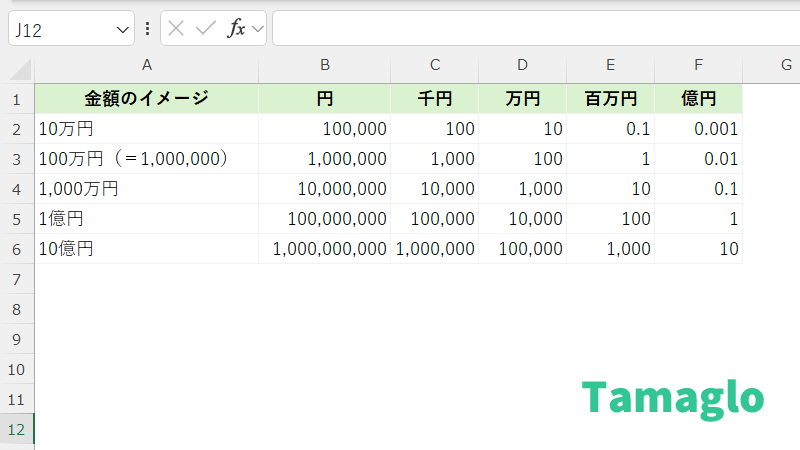
Task: Select column G header
Action: (x=786, y=66)
